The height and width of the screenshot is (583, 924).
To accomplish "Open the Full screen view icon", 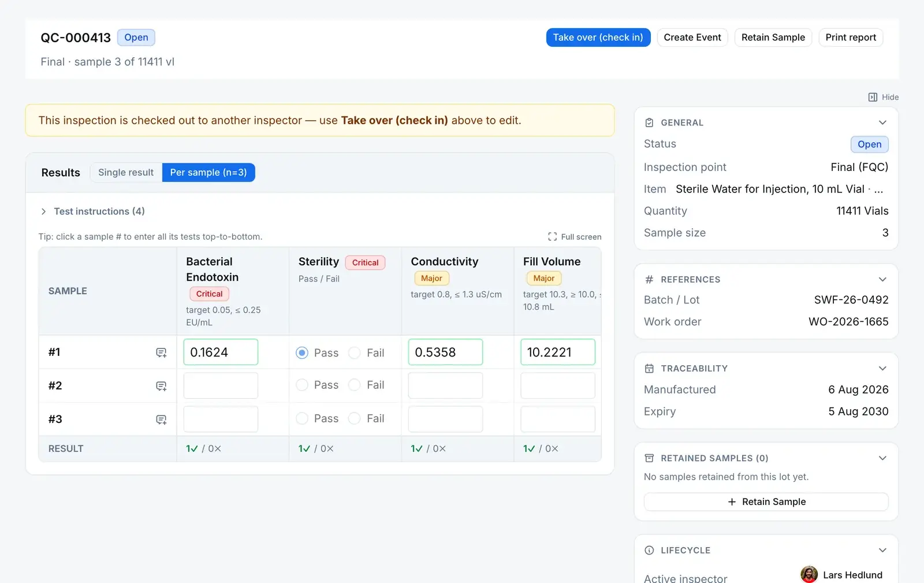I will [x=552, y=236].
